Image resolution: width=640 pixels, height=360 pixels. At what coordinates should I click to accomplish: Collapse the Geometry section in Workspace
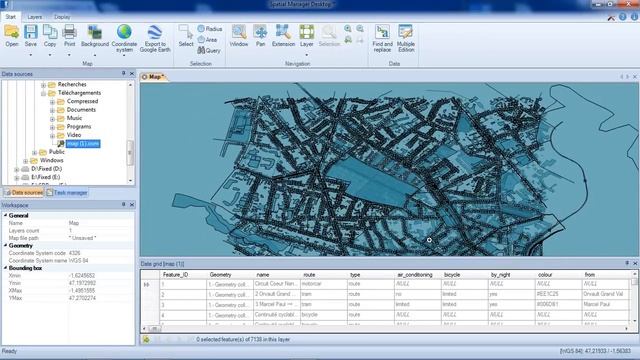(x=6, y=245)
